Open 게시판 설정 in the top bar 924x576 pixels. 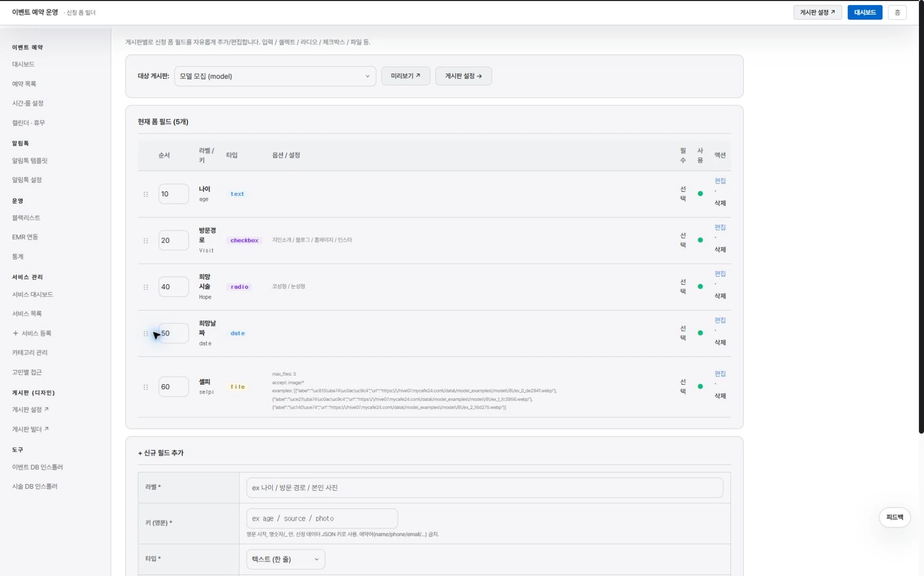818,12
